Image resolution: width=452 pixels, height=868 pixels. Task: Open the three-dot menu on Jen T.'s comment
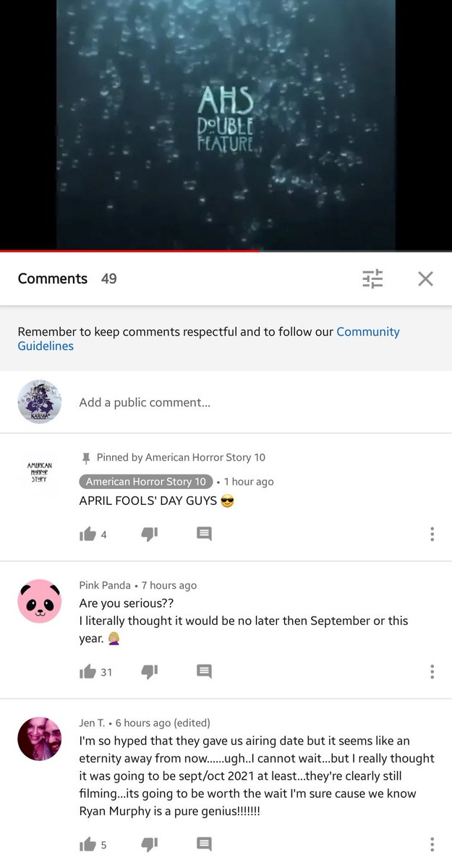432,844
